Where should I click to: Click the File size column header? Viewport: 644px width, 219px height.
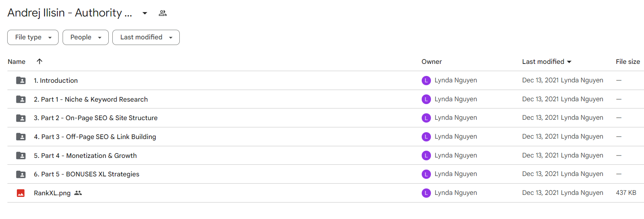click(x=628, y=62)
